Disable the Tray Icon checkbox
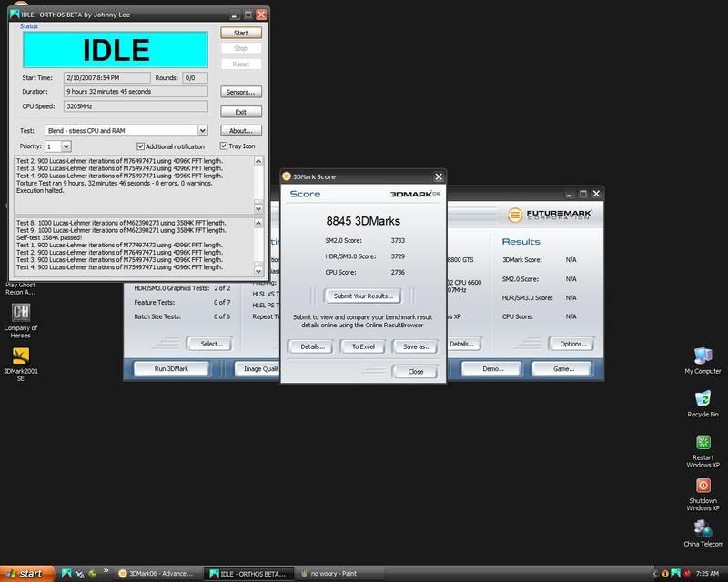This screenshot has width=728, height=582. click(222, 146)
